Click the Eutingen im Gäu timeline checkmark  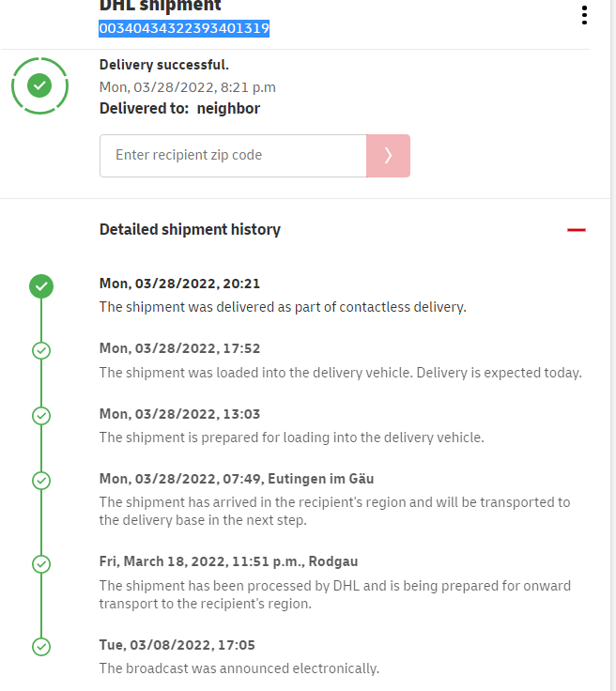tap(41, 481)
